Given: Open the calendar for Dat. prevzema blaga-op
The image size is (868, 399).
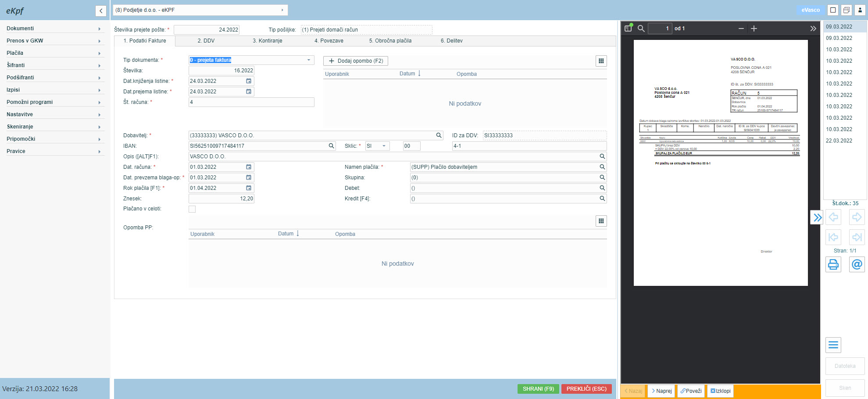Looking at the screenshot, I should [x=249, y=178].
